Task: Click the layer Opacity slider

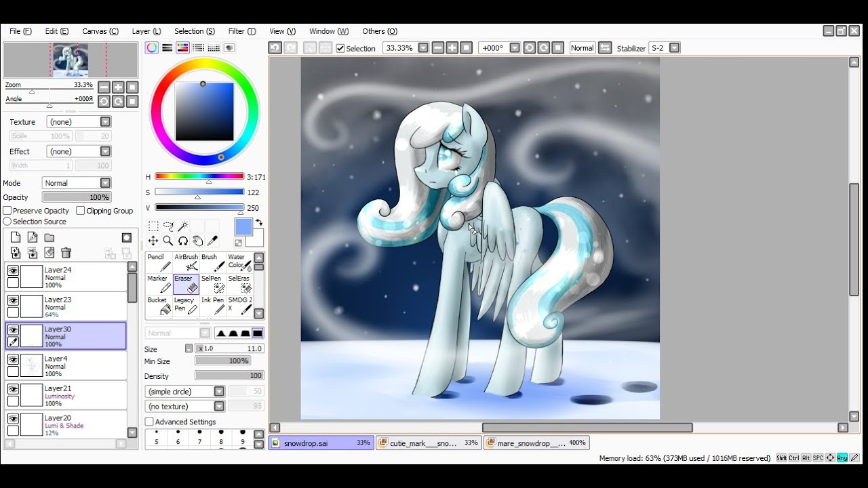Action: pos(77,197)
